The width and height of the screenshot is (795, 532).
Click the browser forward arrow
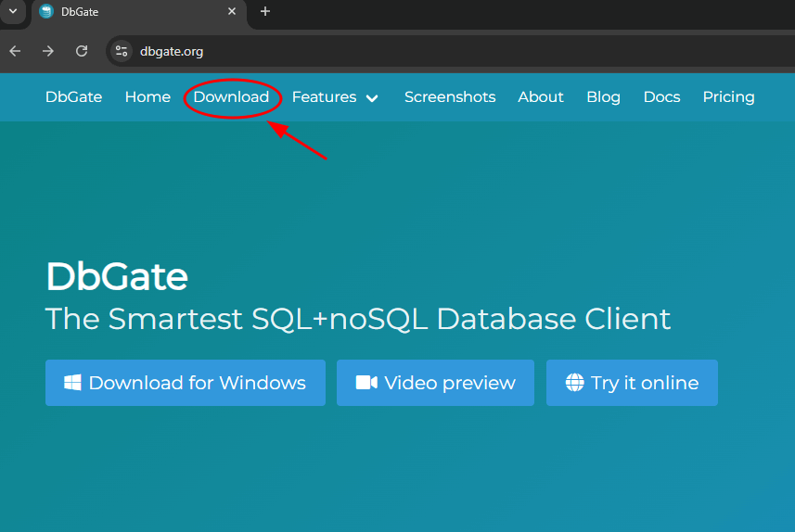point(48,51)
